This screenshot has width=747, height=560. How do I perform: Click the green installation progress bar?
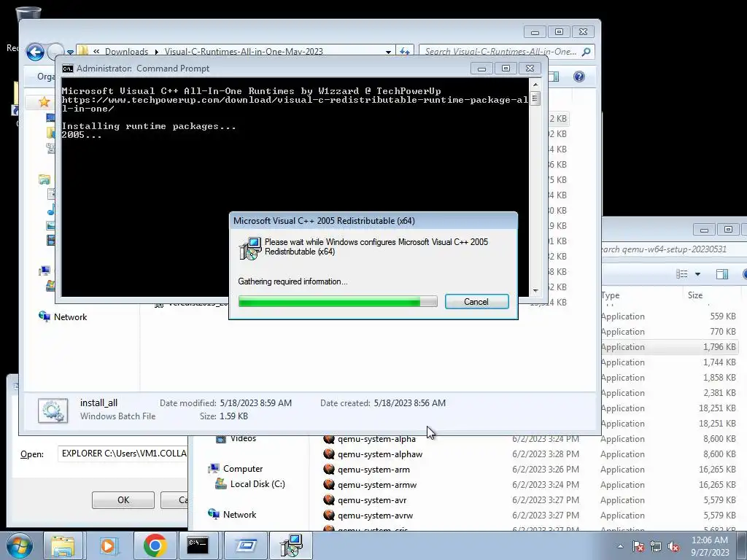[x=338, y=301]
